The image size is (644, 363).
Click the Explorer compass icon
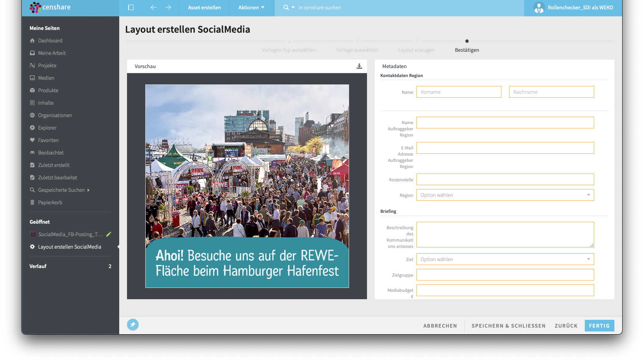click(x=32, y=128)
